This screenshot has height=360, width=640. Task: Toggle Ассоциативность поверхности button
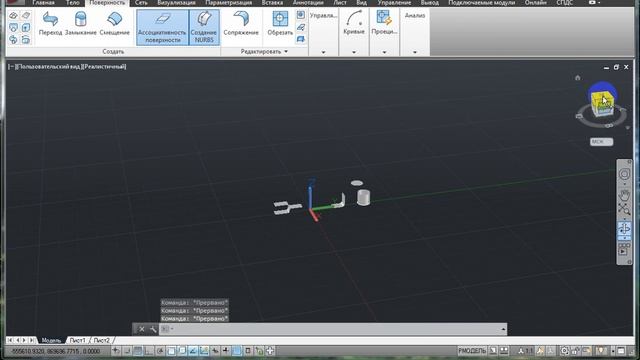[x=162, y=27]
